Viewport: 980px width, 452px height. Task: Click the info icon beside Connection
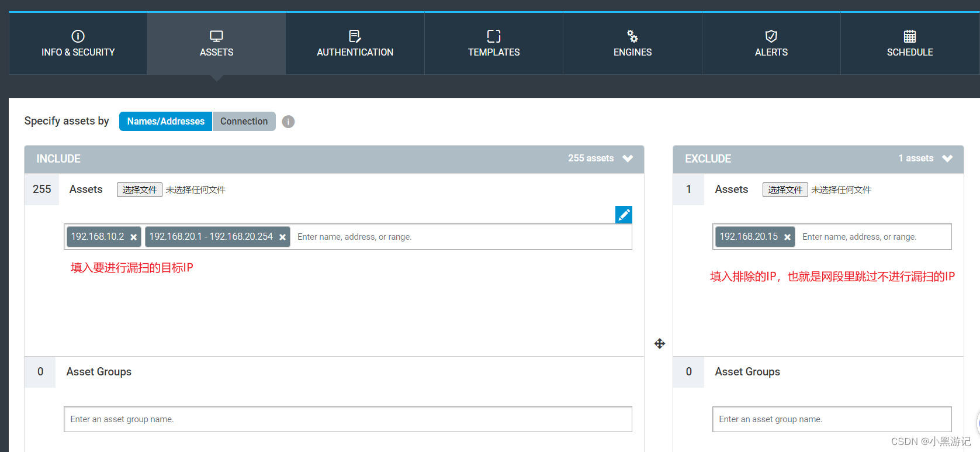[288, 122]
